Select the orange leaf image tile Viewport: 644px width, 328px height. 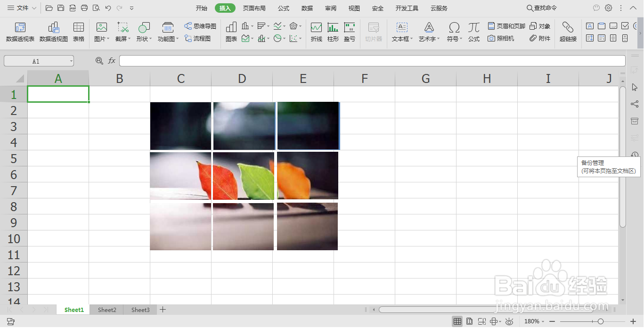(x=308, y=175)
